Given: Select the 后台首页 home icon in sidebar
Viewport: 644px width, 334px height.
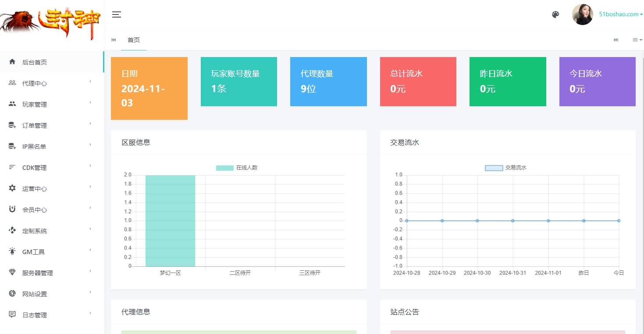Looking at the screenshot, I should point(13,62).
